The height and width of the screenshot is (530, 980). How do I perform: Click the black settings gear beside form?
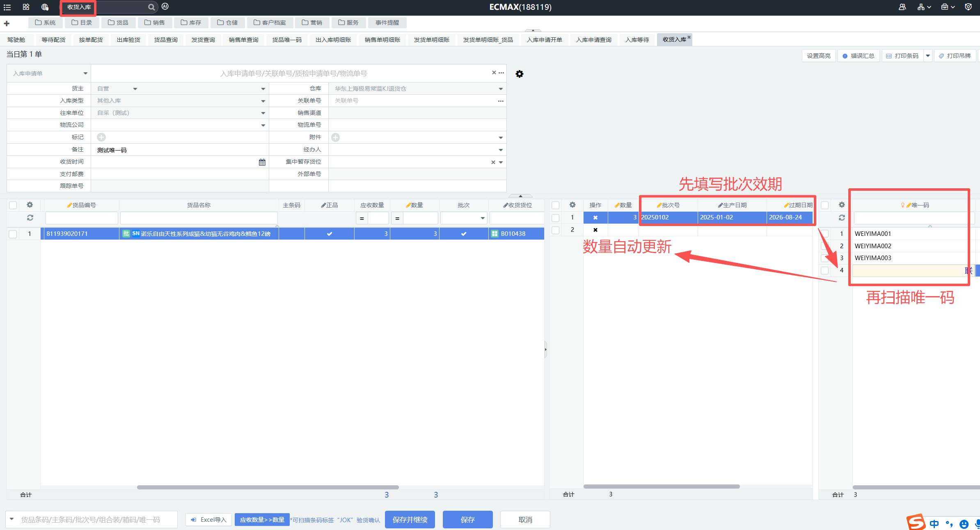tap(519, 74)
